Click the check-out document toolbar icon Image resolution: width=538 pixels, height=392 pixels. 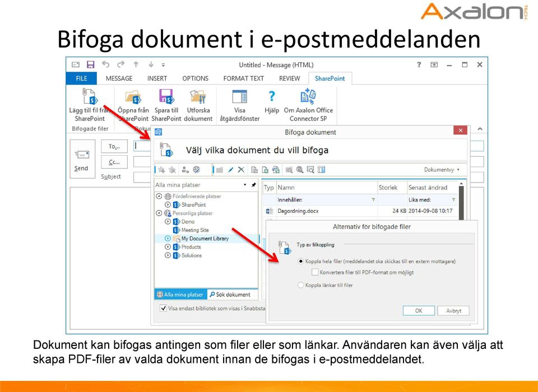pos(254,170)
